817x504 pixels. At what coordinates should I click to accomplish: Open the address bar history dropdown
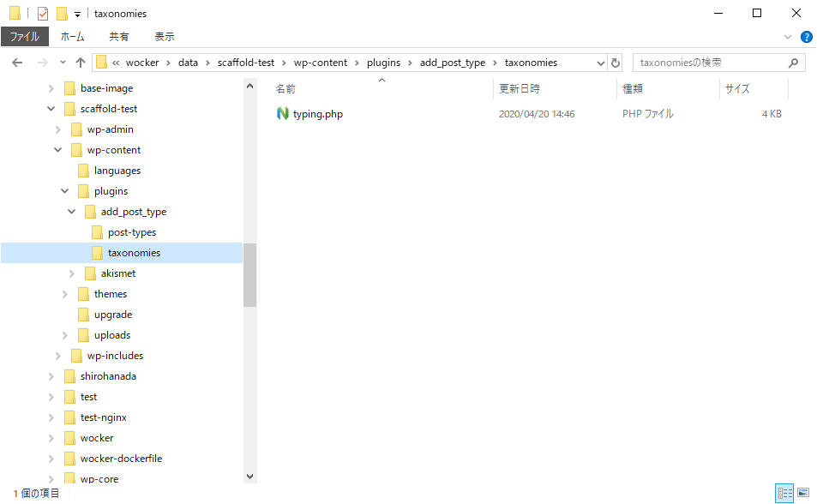coord(600,63)
